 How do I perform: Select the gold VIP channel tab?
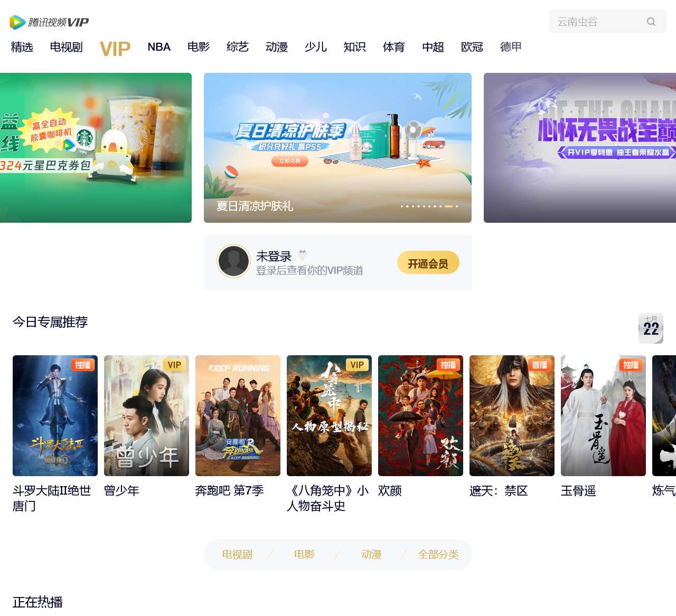coord(115,49)
